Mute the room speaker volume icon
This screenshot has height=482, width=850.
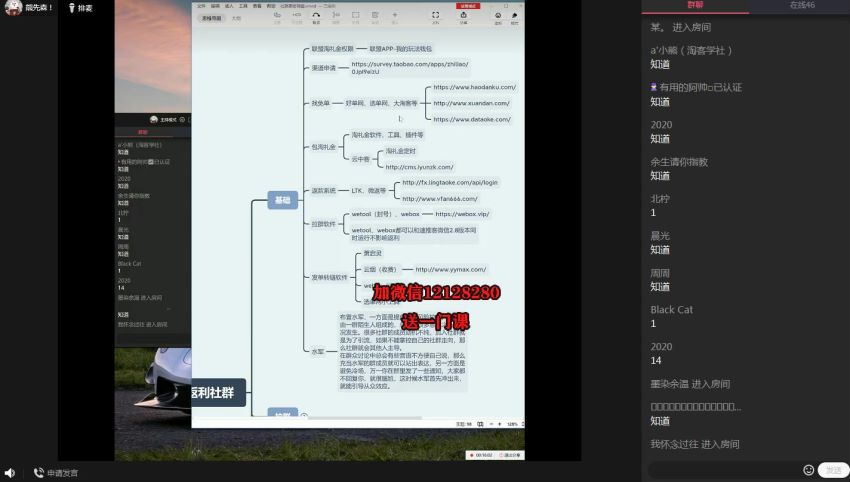pyautogui.click(x=10, y=473)
